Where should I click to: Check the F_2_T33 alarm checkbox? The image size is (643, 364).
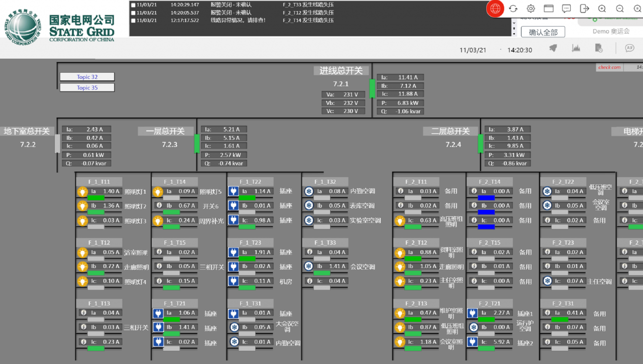pyautogui.click(x=133, y=5)
